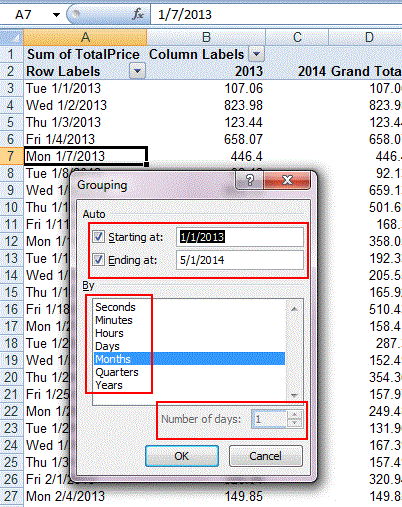Click the Number of days field

269,419
